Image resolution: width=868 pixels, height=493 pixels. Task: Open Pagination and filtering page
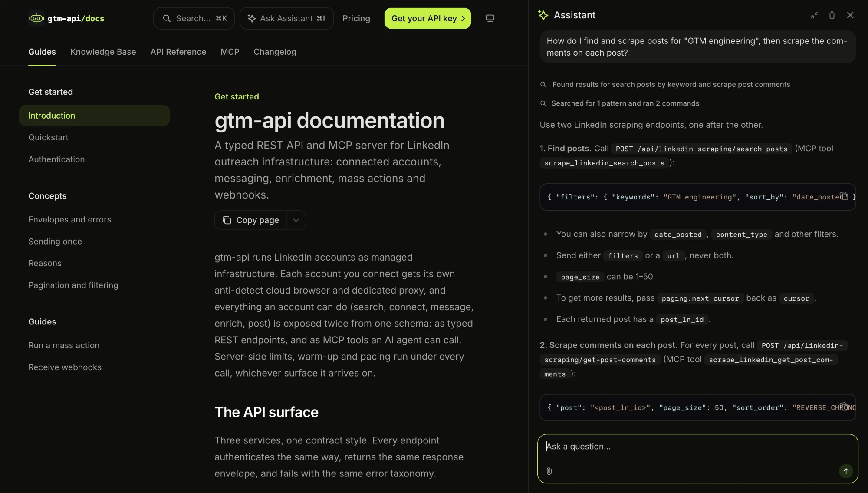[x=73, y=285]
